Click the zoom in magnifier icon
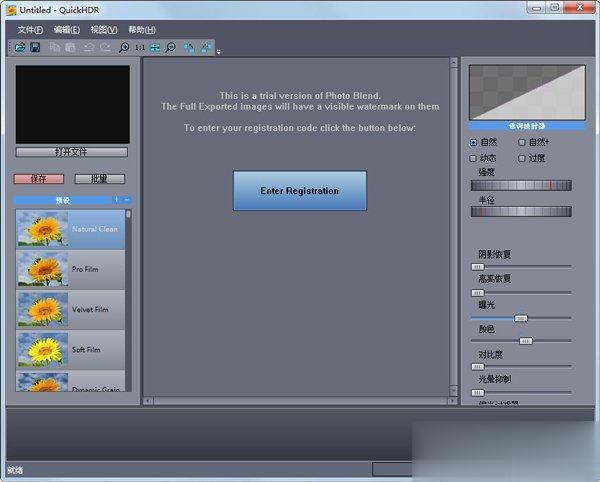The image size is (600, 482). pyautogui.click(x=124, y=47)
